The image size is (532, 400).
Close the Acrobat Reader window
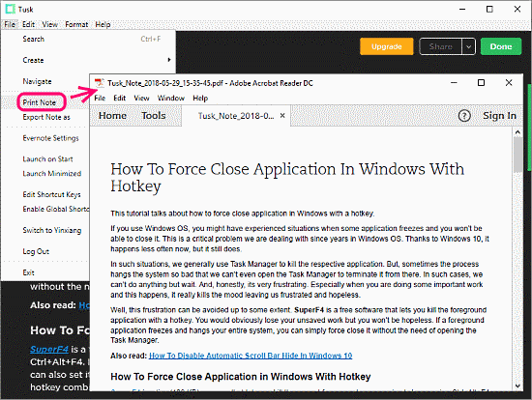tap(509, 83)
